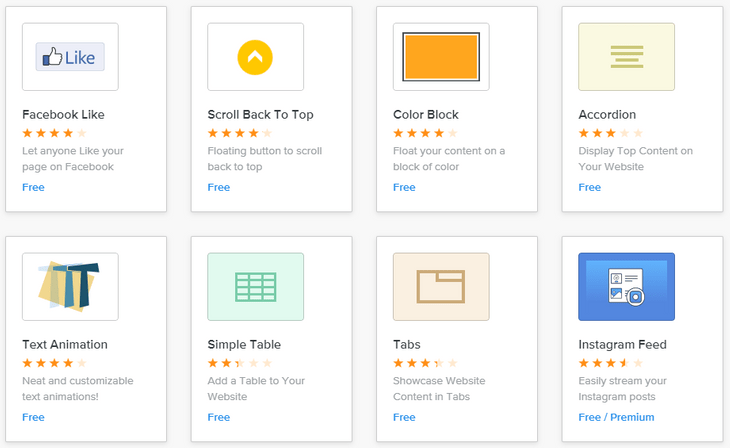This screenshot has height=448, width=730.
Task: Click the Accordion lines icon
Action: (x=626, y=57)
